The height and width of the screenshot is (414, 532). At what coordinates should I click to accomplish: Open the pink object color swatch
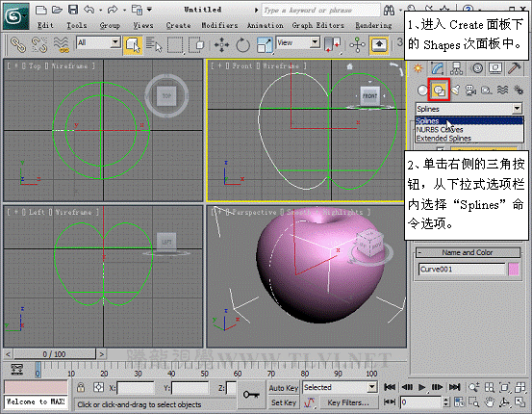(x=514, y=270)
